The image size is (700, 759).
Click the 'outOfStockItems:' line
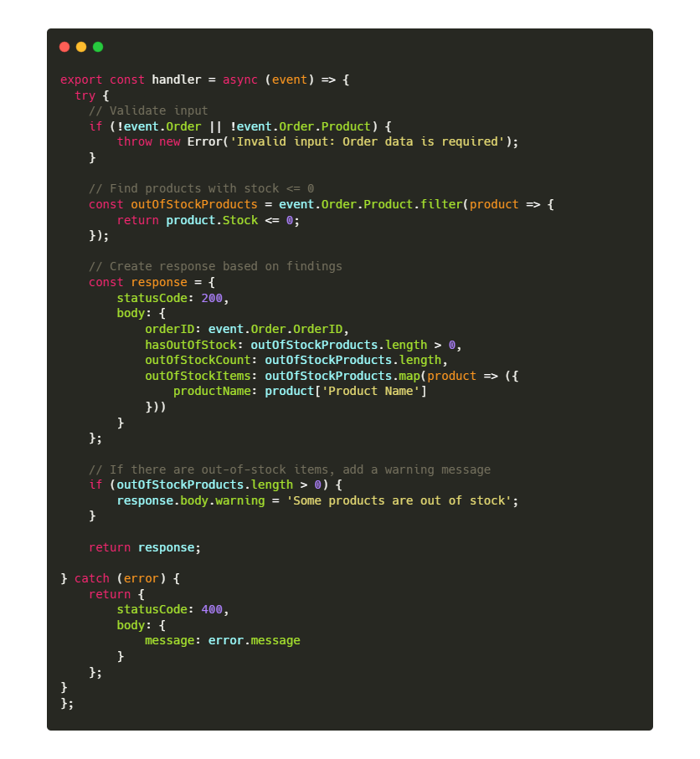332,376
